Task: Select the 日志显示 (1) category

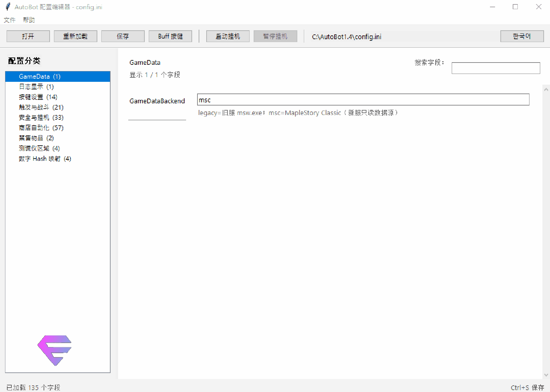Action: coord(58,87)
